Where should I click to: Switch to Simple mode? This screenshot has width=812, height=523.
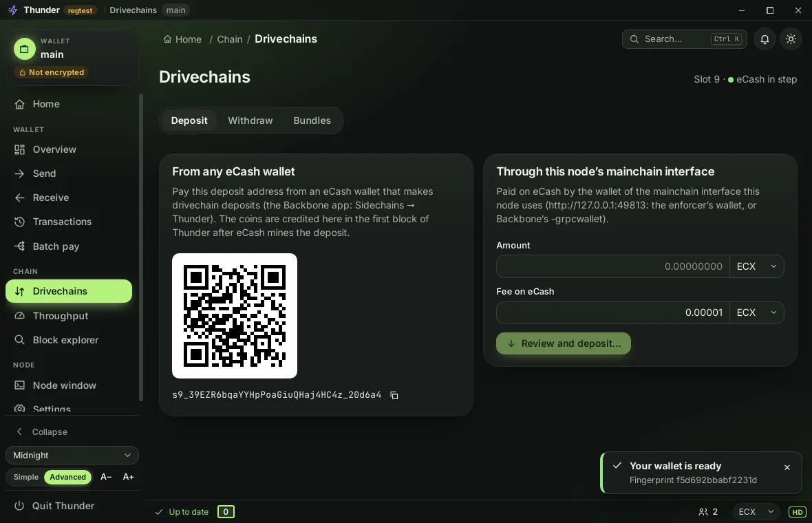(26, 477)
